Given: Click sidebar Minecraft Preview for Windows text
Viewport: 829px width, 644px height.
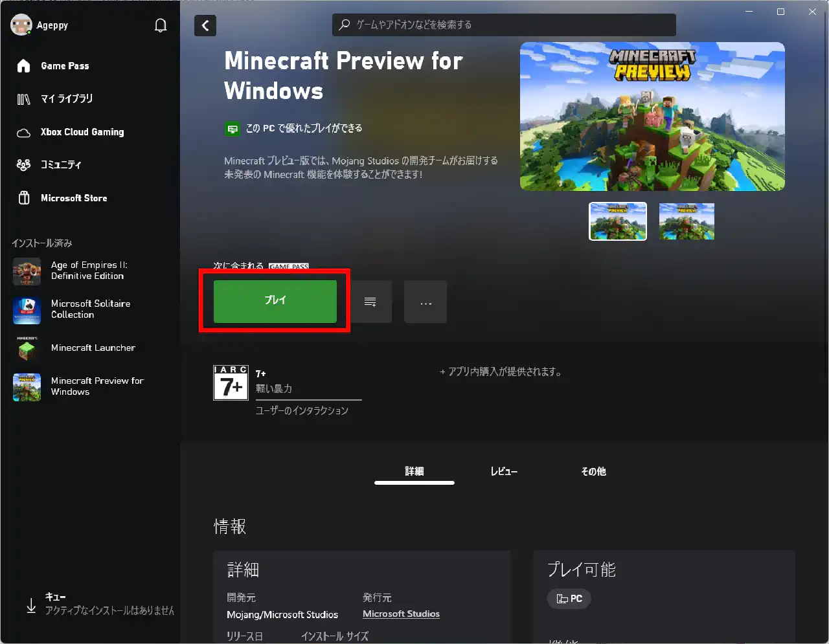Looking at the screenshot, I should pos(97,386).
